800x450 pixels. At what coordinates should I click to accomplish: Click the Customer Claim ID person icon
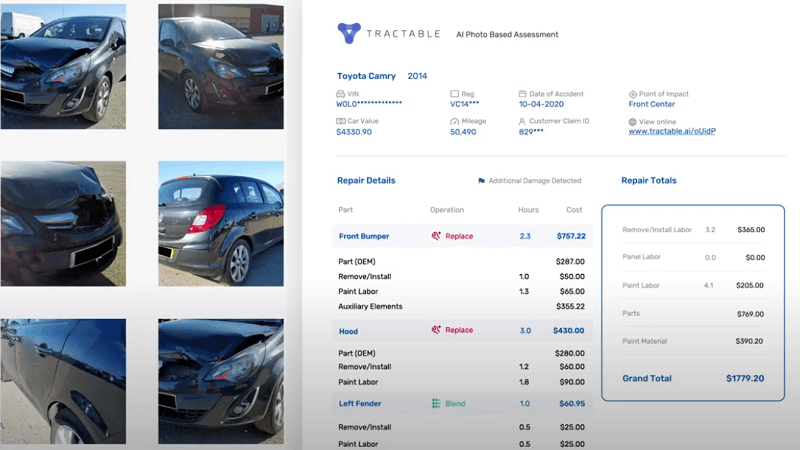pyautogui.click(x=522, y=121)
